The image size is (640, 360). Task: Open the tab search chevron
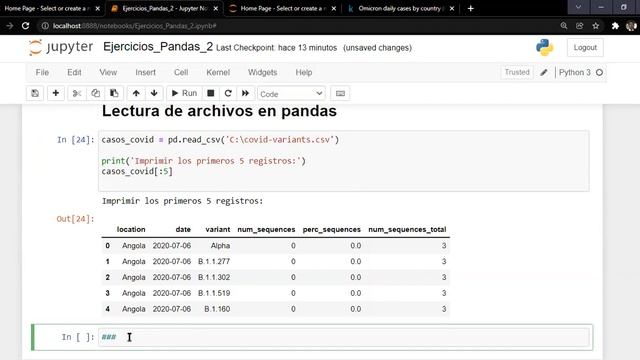[x=578, y=7]
